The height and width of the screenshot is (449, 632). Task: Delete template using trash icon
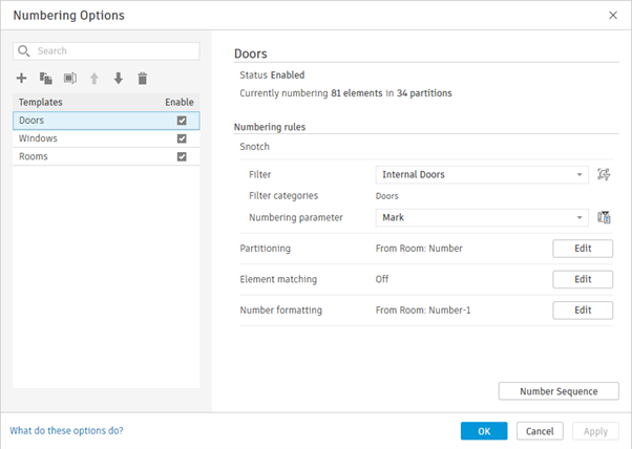click(x=142, y=78)
